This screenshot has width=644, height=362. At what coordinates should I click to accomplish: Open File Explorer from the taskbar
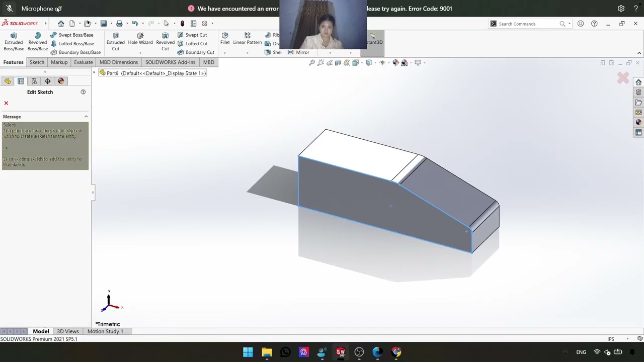pyautogui.click(x=267, y=352)
